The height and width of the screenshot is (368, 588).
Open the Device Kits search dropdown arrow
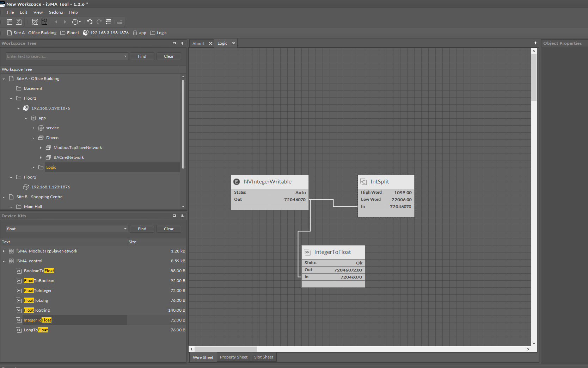click(125, 229)
